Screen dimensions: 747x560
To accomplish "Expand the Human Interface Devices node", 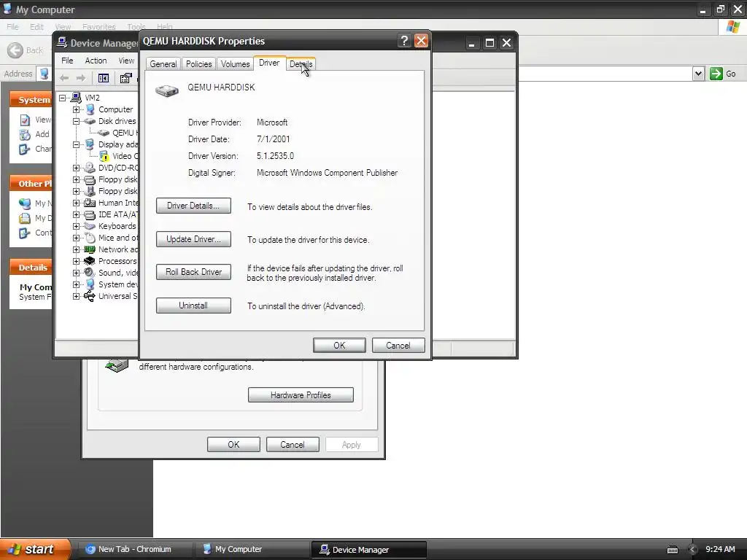I will (76, 203).
